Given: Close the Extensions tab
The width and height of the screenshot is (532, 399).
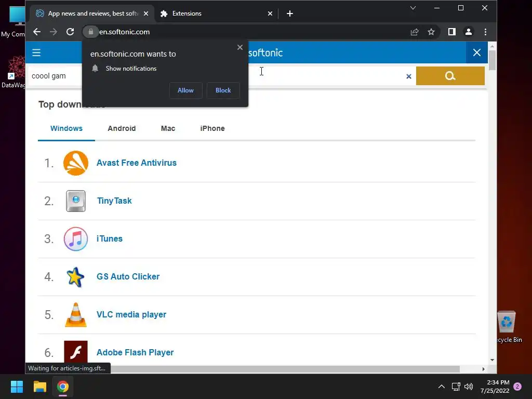Looking at the screenshot, I should point(270,14).
